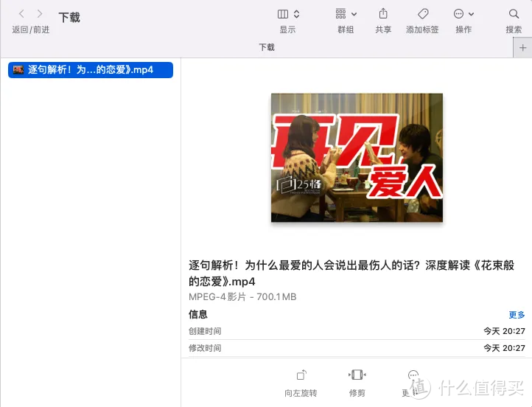Add a new tab with plus button
This screenshot has width=532, height=407.
pyautogui.click(x=522, y=48)
